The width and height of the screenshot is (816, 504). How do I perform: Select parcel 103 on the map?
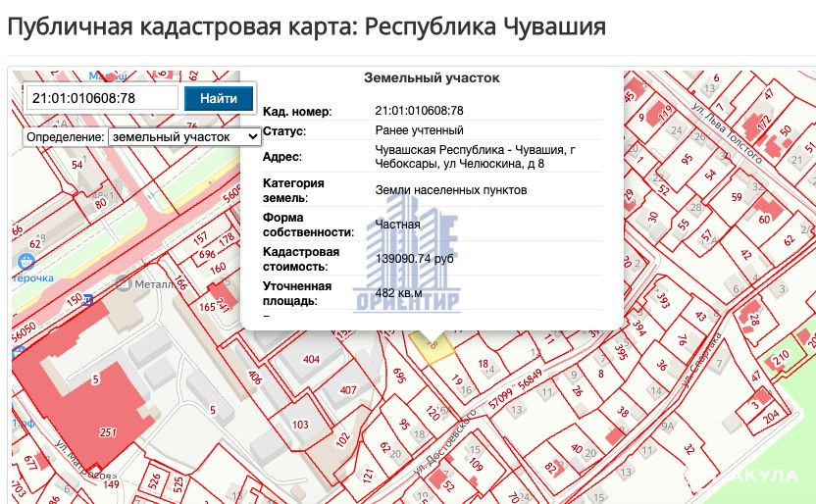click(x=300, y=424)
